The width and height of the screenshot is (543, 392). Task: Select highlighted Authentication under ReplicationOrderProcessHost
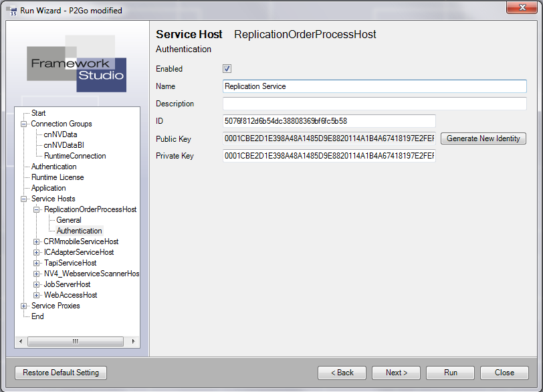pos(80,231)
